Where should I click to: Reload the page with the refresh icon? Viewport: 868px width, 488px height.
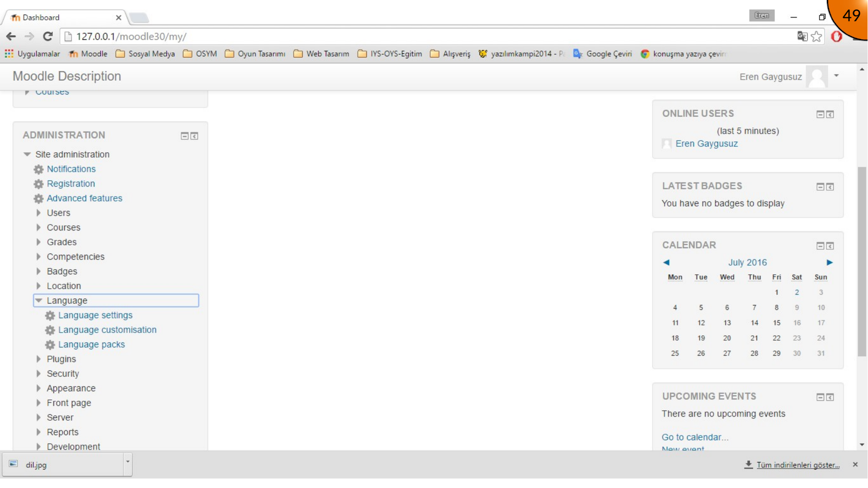point(48,37)
